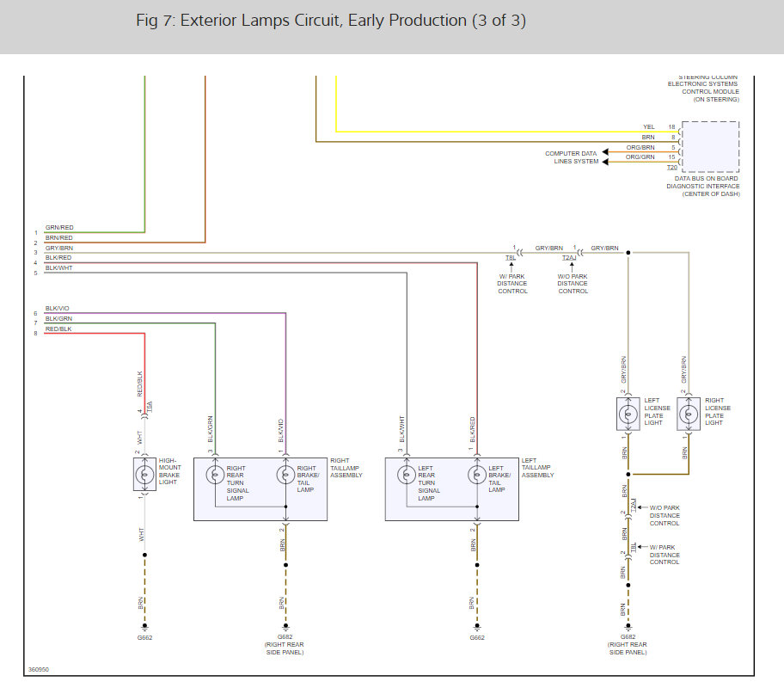Click the G662 ground symbol below left taillamp assembly
The image size is (784, 694).
click(477, 626)
